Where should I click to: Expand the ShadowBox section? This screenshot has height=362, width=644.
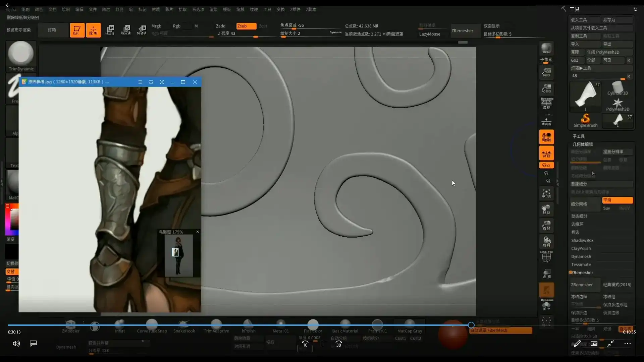point(582,240)
